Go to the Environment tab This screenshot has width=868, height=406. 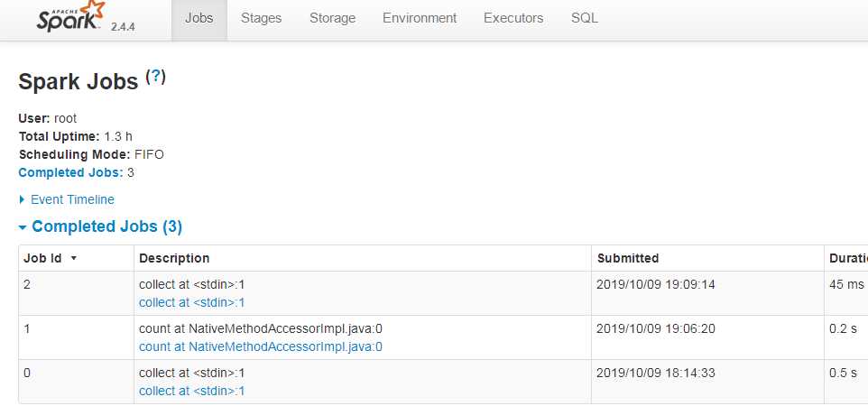[x=420, y=18]
